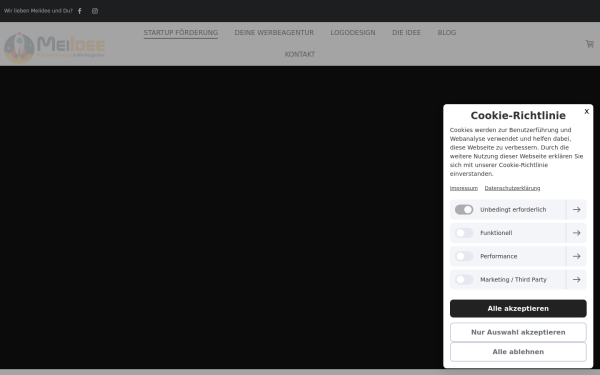Click the Alle ablehnen button
Screen dimensions: 600x375
[x=518, y=352]
